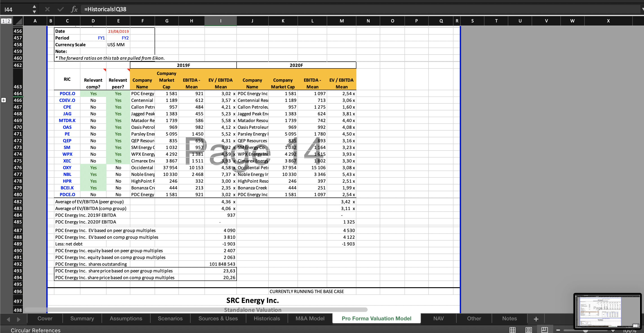Switch to Page Break Preview icon

point(544,330)
